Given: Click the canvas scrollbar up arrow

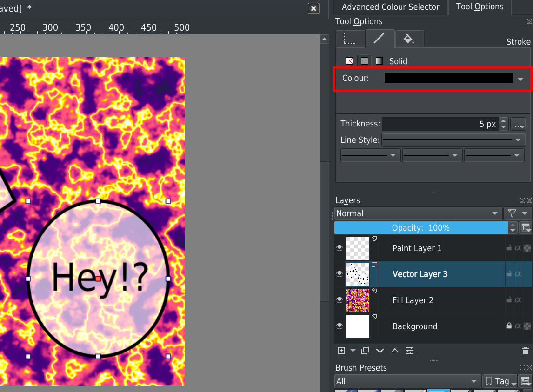Looking at the screenshot, I should pyautogui.click(x=325, y=40).
